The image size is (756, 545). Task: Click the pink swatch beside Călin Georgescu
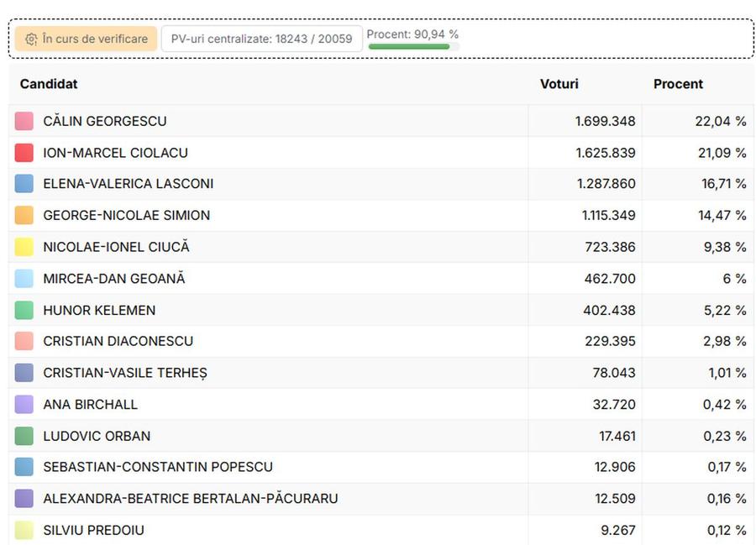pos(24,121)
